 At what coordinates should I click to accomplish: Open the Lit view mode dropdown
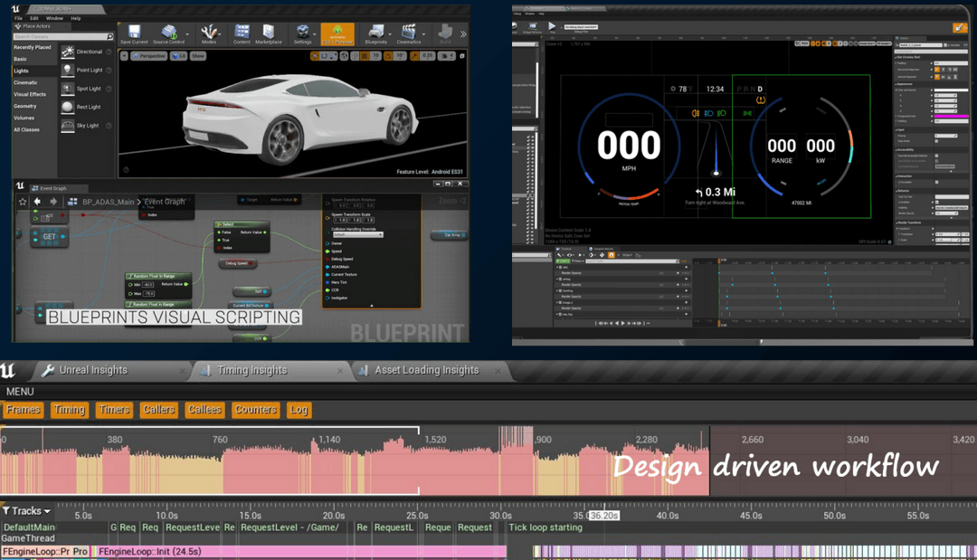click(x=179, y=56)
